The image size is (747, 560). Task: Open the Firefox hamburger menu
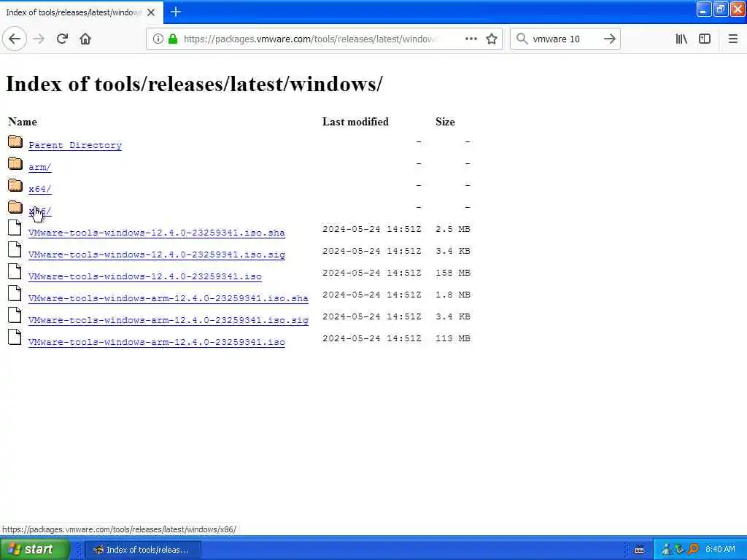click(732, 39)
